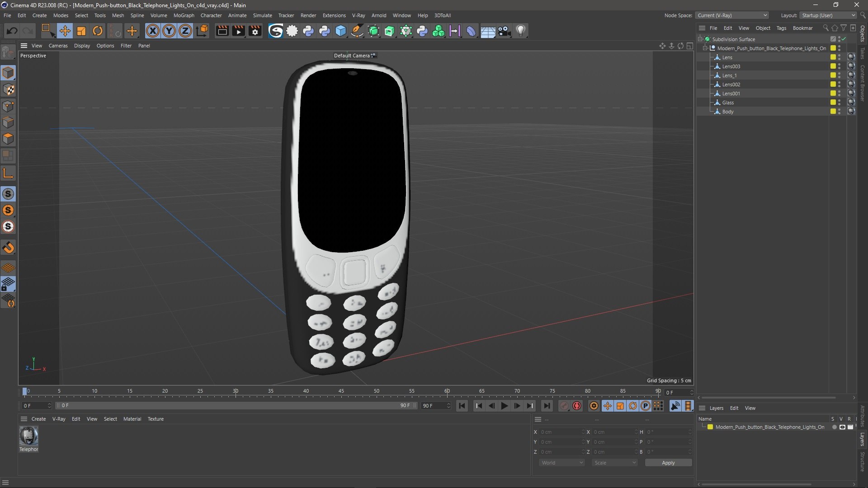Click the Undo arrow icon
This screenshot has width=868, height=488.
tap(12, 31)
